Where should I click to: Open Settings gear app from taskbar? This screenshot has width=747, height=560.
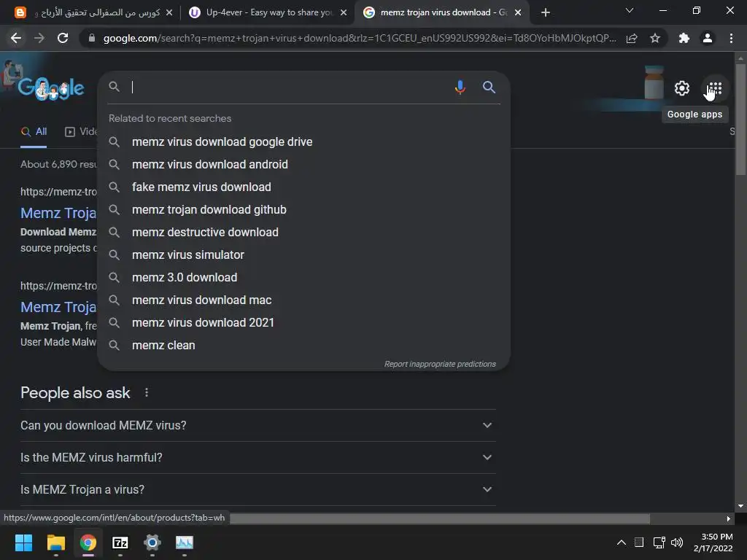152,542
